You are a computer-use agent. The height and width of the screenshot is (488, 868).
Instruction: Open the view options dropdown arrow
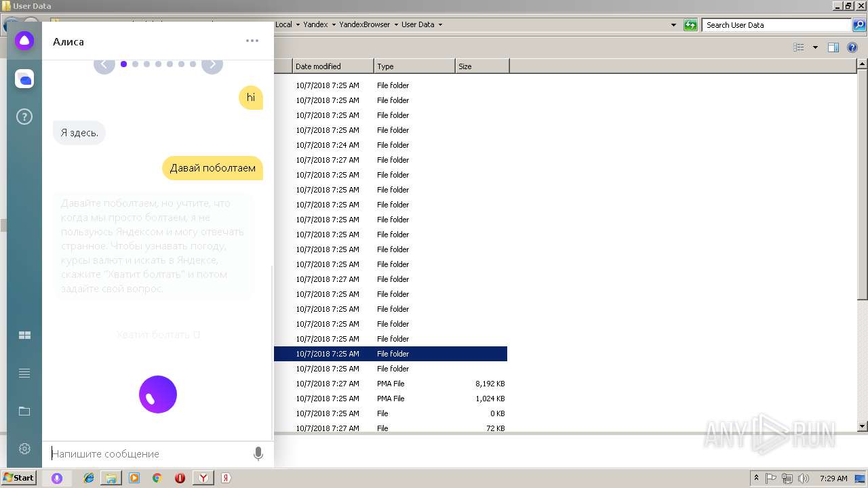(x=815, y=47)
